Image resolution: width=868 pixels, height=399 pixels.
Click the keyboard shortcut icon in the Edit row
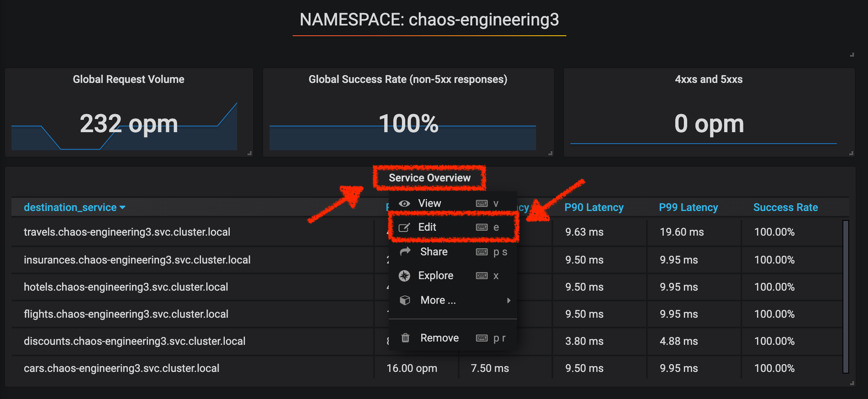pos(482,227)
